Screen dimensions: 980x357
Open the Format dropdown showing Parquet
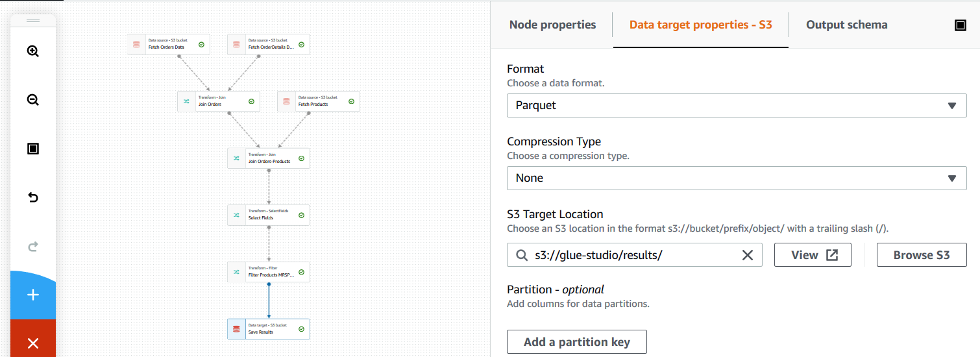point(737,105)
